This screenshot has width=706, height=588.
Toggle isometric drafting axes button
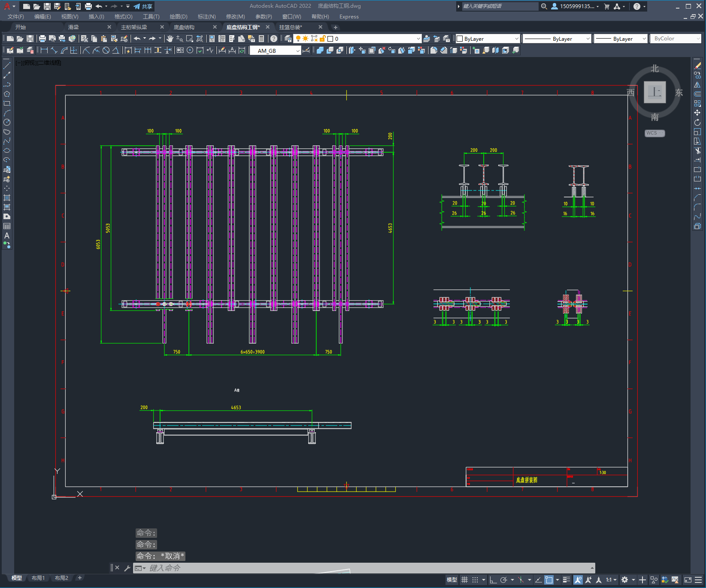point(521,580)
